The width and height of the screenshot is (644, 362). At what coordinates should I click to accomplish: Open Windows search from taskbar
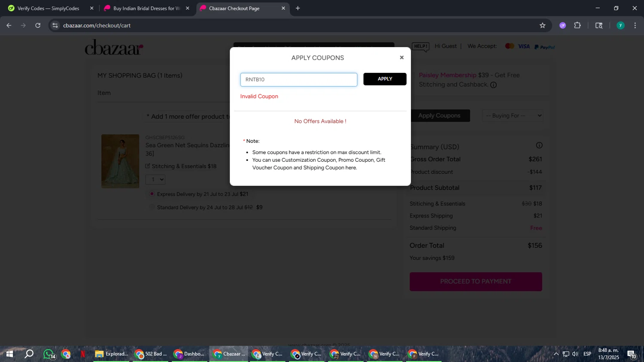click(x=29, y=354)
